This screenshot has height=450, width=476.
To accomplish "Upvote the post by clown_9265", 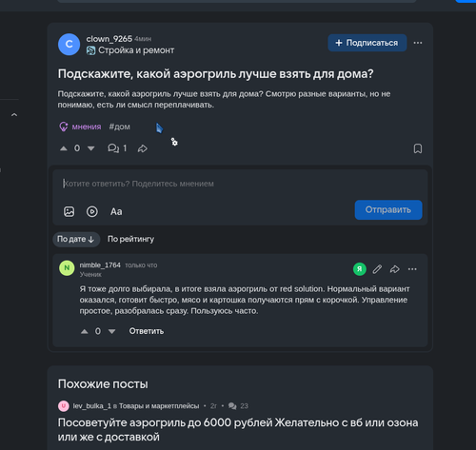I will pos(64,148).
